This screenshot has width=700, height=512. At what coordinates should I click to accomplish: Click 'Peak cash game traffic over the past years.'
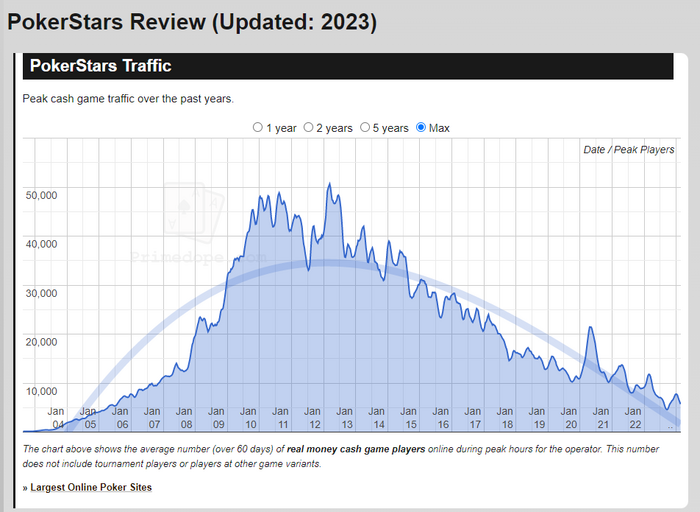click(x=128, y=99)
